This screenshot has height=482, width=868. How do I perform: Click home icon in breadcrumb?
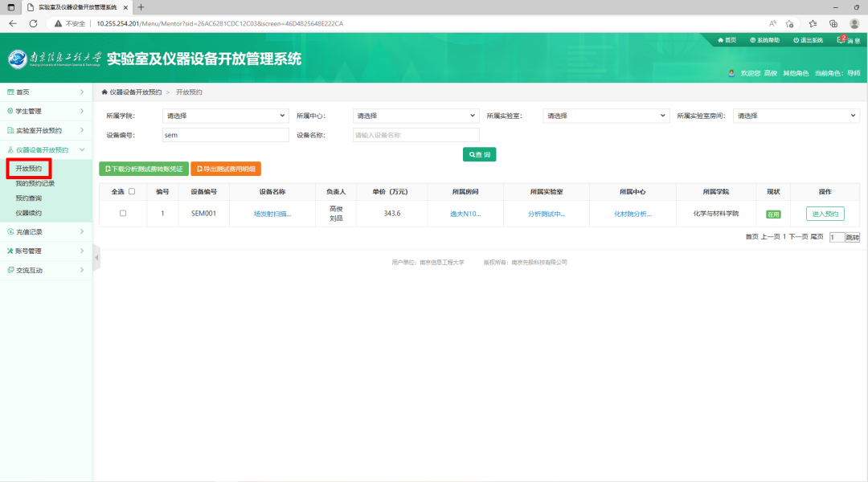pos(104,92)
